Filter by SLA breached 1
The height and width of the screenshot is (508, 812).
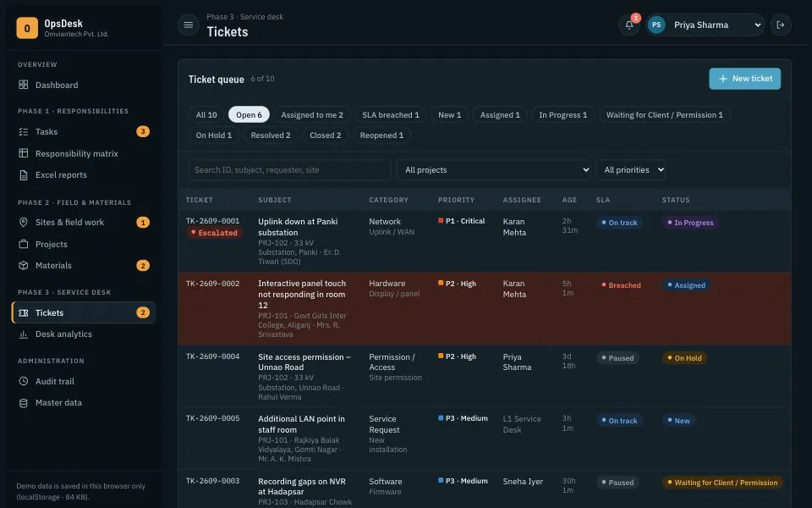tap(391, 115)
